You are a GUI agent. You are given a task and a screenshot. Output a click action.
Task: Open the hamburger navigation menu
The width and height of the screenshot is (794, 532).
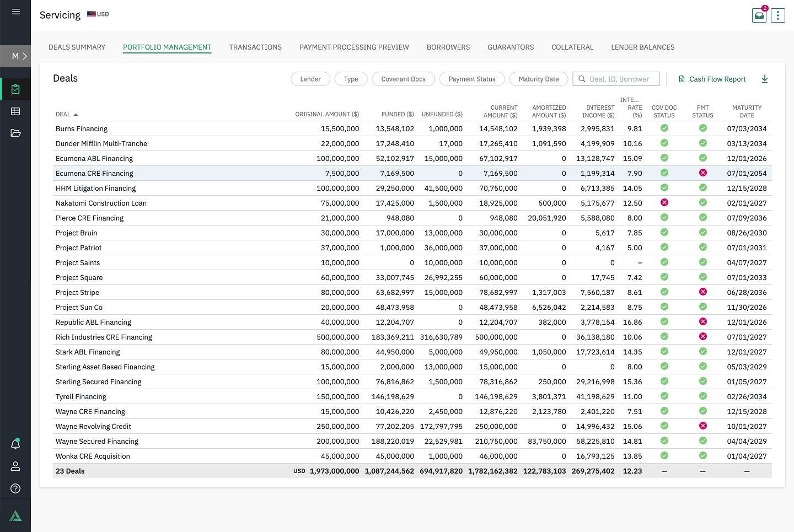15,12
